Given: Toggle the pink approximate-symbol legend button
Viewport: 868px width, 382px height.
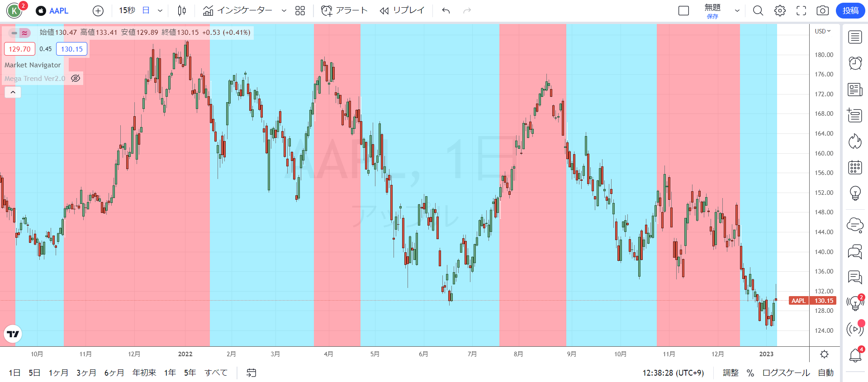Looking at the screenshot, I should pyautogui.click(x=25, y=33).
